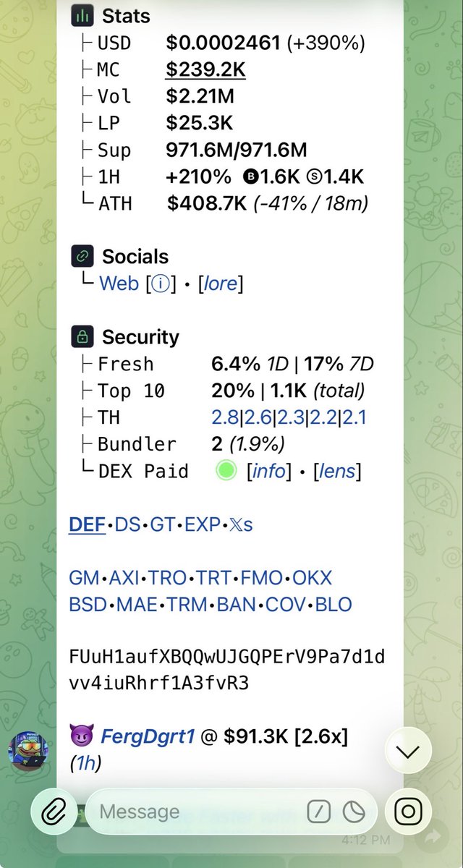Tap the camera icon button
463x868 pixels.
408,812
